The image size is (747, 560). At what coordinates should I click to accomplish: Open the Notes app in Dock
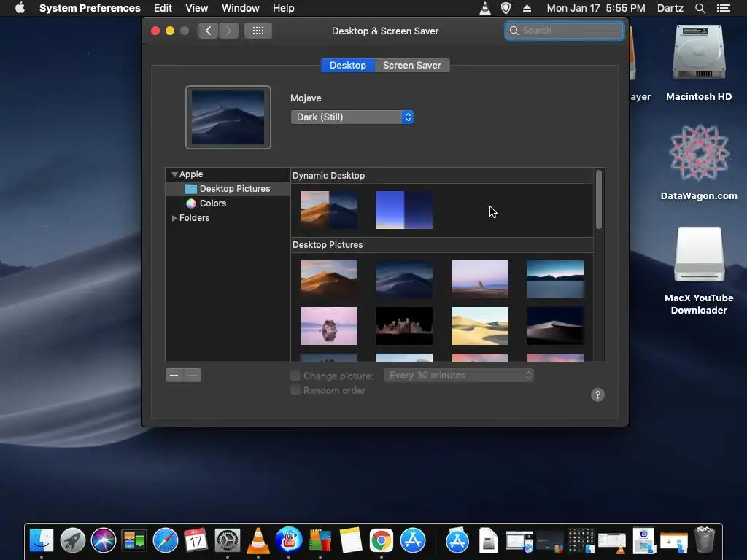(351, 540)
